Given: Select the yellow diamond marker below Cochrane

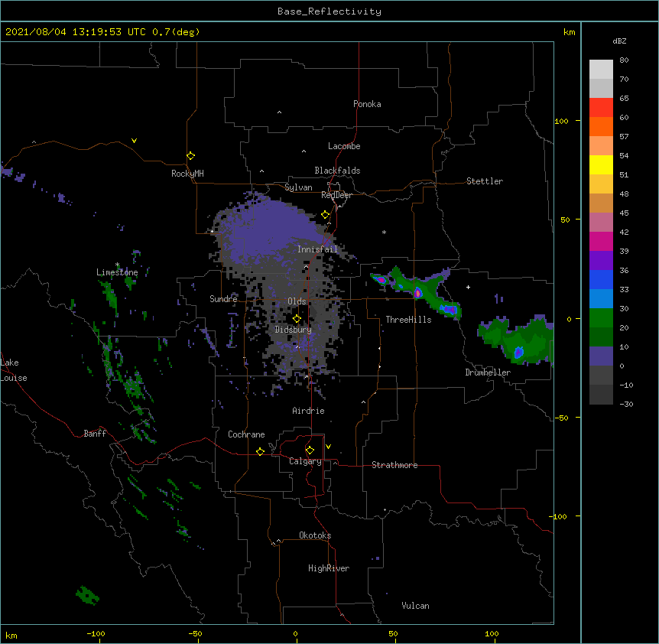Looking at the screenshot, I should tap(260, 451).
